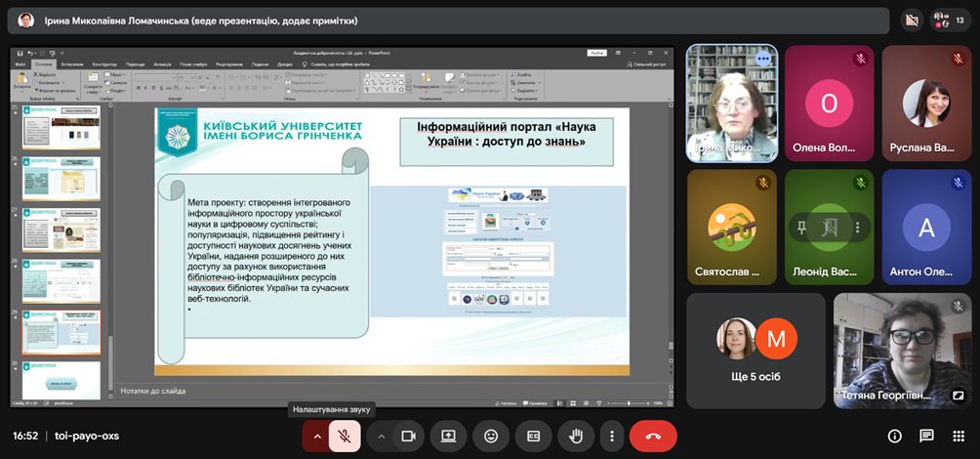Raise hand using the hand icon
Image resolution: width=980 pixels, height=459 pixels.
(x=576, y=436)
